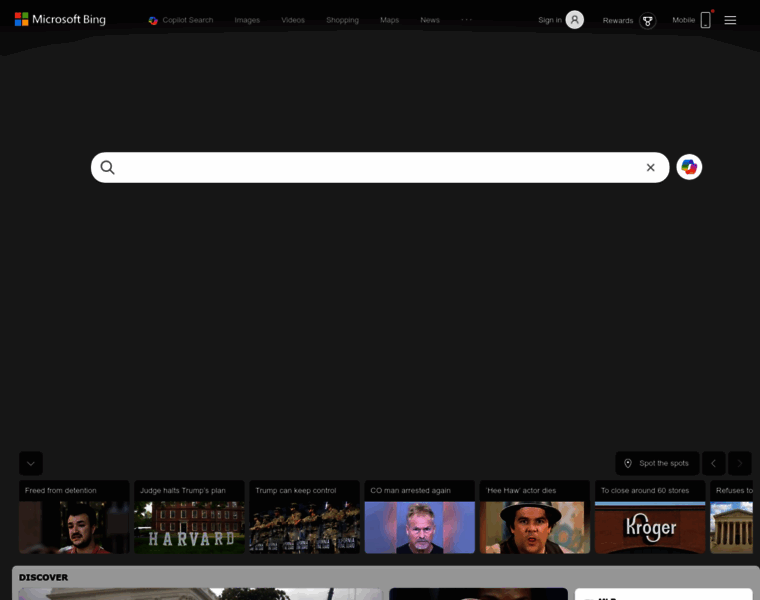Open the Mobile link
This screenshot has height=600, width=760.
[x=683, y=20]
